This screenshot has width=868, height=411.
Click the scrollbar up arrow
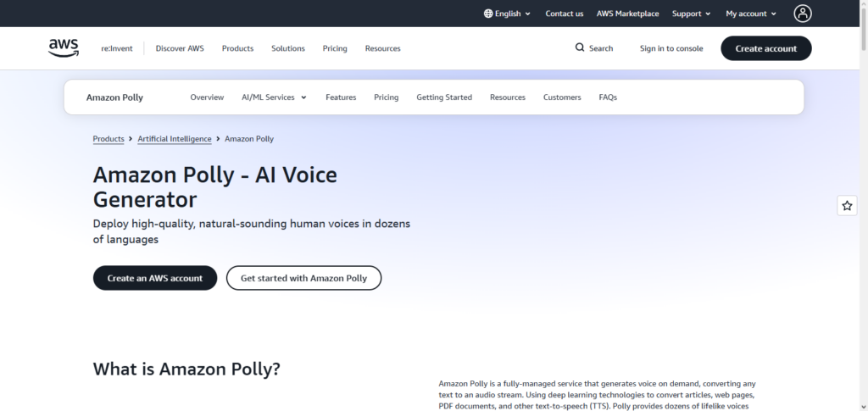[x=864, y=3]
